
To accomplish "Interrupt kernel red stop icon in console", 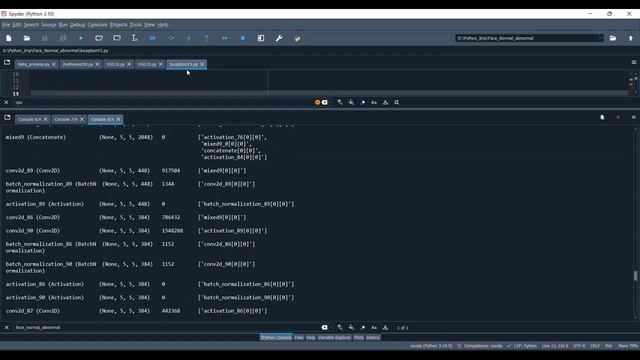I will (x=618, y=118).
